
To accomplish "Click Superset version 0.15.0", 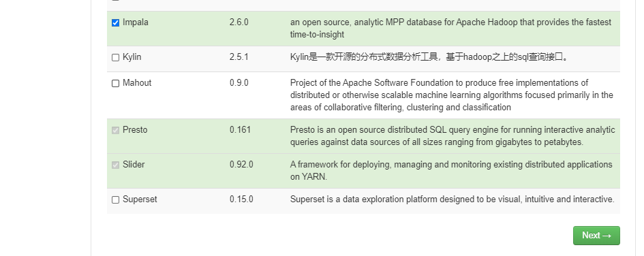I will [x=241, y=199].
